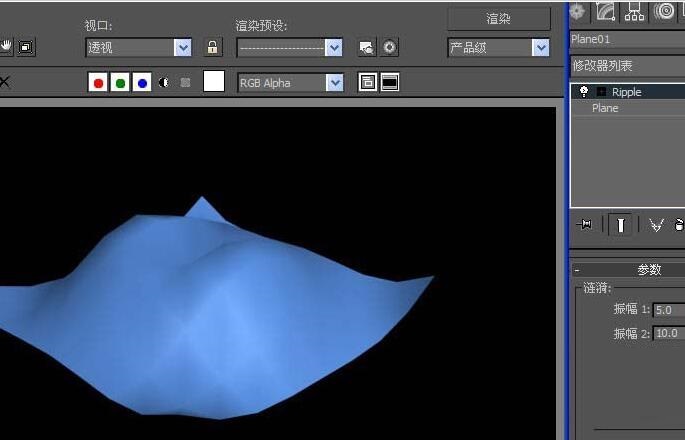Open the viewport dropdown showing 透视

pyautogui.click(x=138, y=47)
